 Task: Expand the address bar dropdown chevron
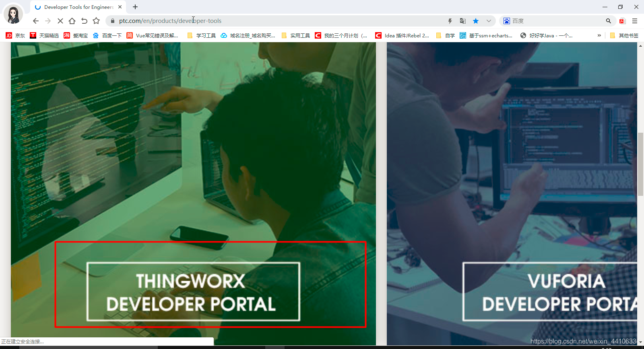(x=489, y=21)
